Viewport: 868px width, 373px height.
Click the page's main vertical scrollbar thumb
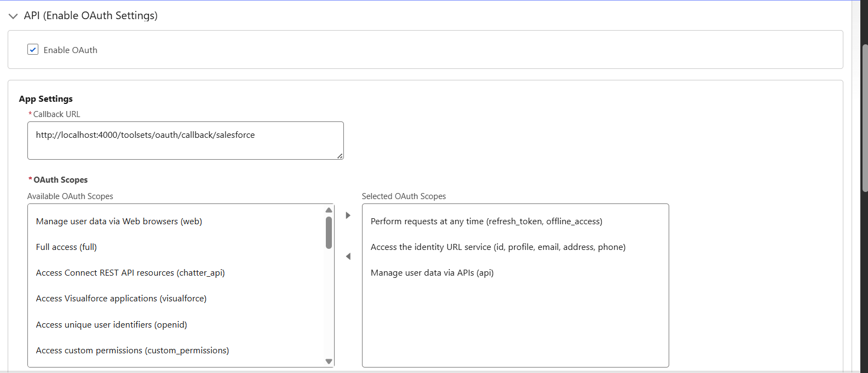(865, 118)
